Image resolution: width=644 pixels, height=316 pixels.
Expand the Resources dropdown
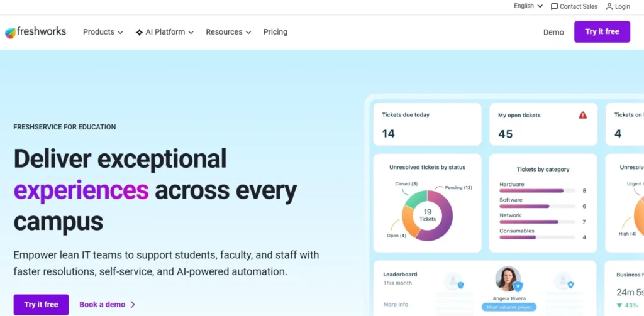coord(228,32)
